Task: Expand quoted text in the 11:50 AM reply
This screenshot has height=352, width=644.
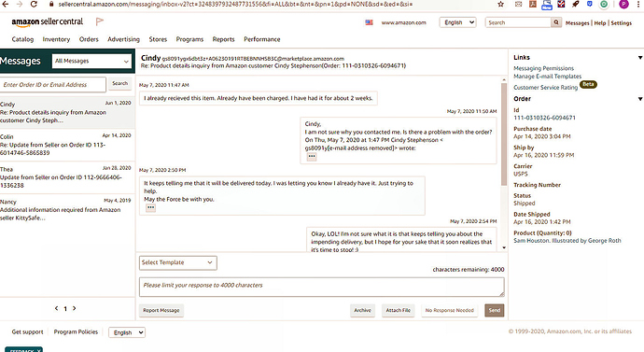Action: (x=312, y=157)
